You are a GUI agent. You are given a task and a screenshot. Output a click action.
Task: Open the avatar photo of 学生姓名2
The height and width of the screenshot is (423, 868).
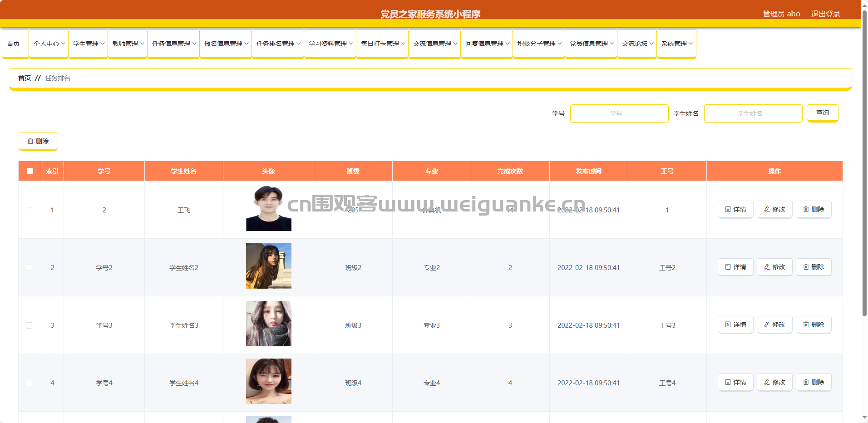click(x=269, y=266)
